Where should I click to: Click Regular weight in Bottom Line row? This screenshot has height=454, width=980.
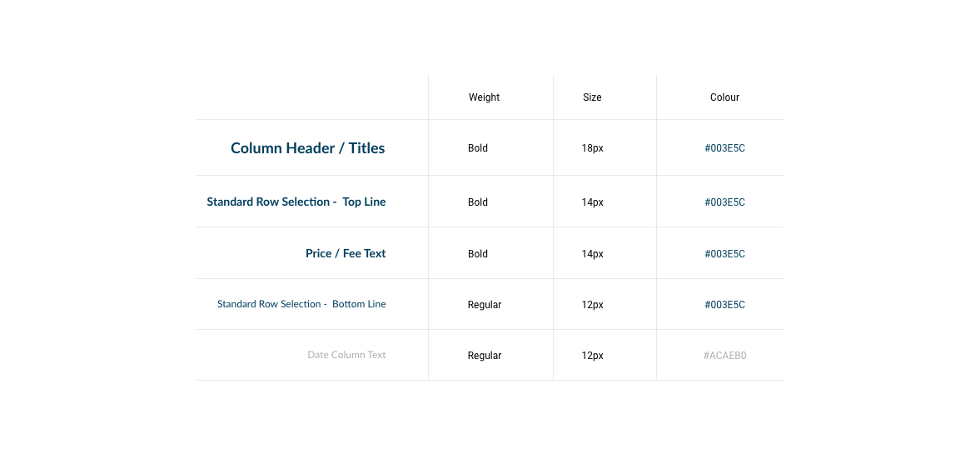[485, 305]
